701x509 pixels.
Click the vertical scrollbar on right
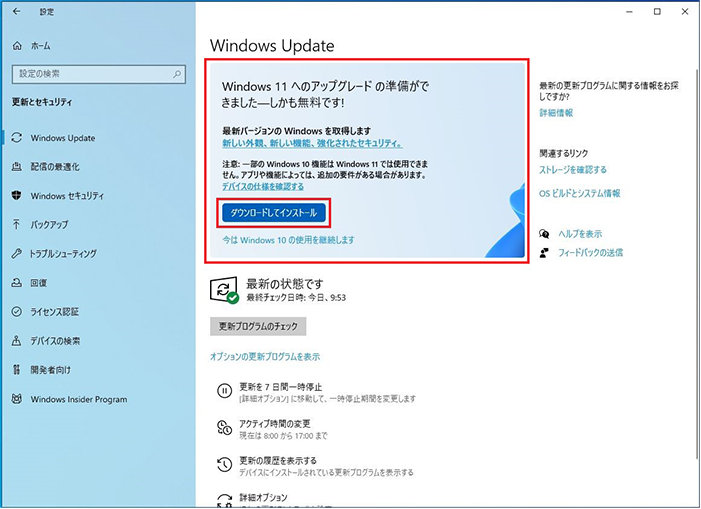pos(696,264)
